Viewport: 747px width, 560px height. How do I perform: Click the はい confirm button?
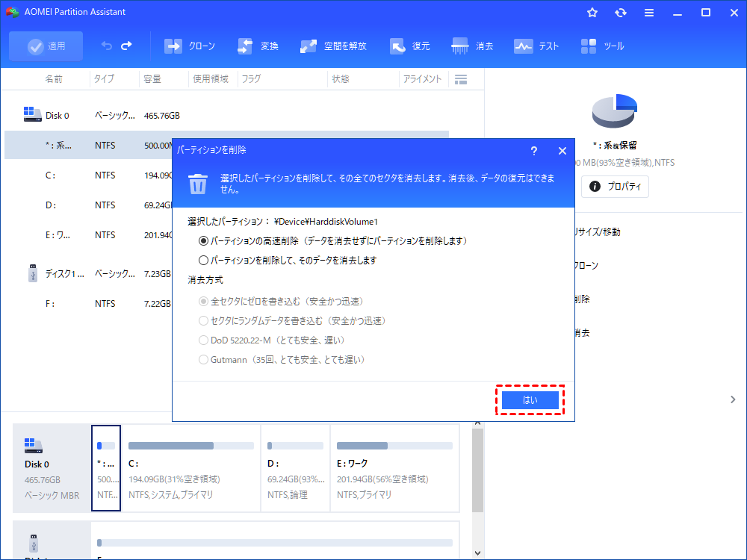530,400
